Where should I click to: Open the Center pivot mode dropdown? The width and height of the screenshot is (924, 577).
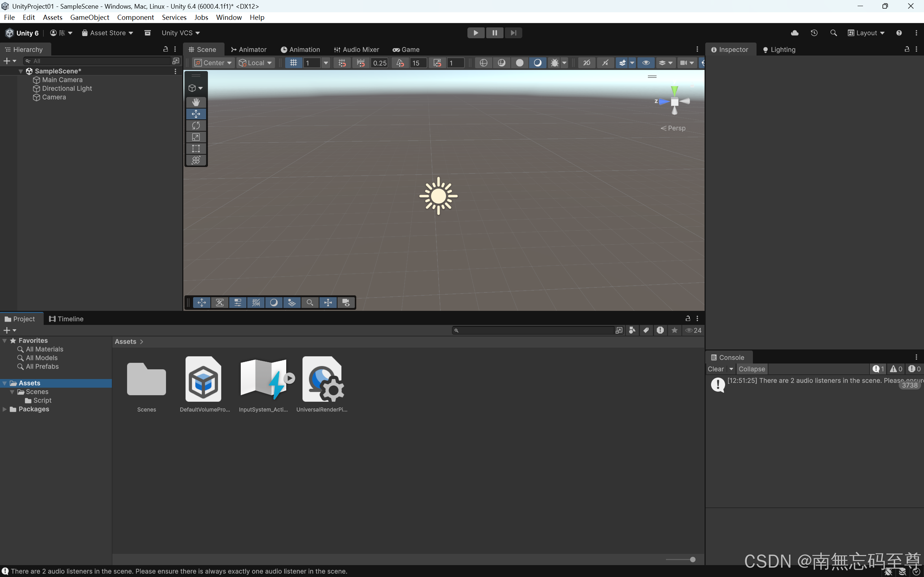(213, 63)
